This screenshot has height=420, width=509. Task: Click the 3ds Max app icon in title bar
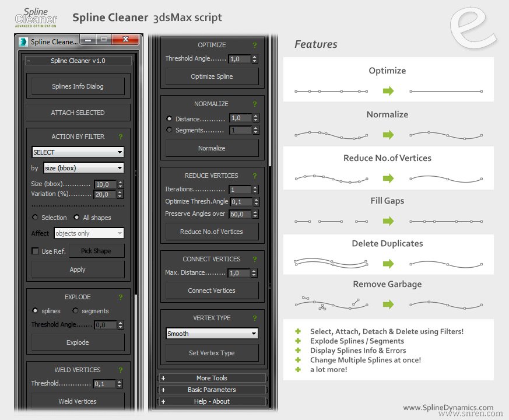point(23,42)
